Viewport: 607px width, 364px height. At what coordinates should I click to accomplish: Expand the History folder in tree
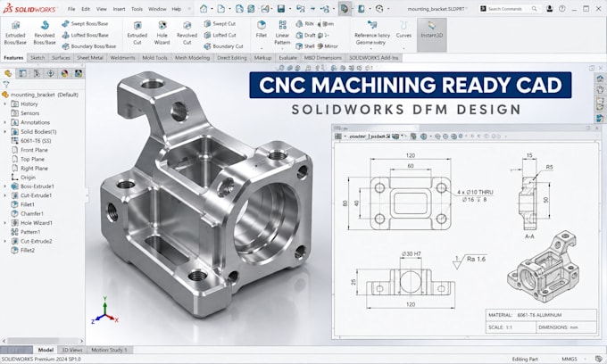point(4,104)
